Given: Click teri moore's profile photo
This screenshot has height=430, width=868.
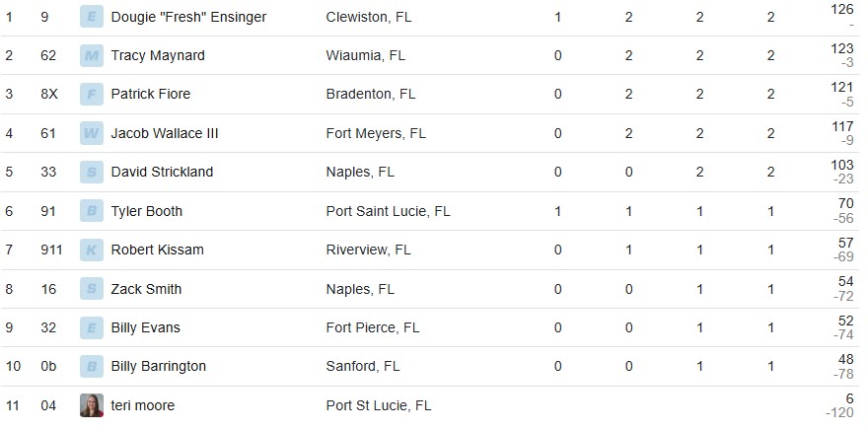Looking at the screenshot, I should pyautogui.click(x=92, y=405).
